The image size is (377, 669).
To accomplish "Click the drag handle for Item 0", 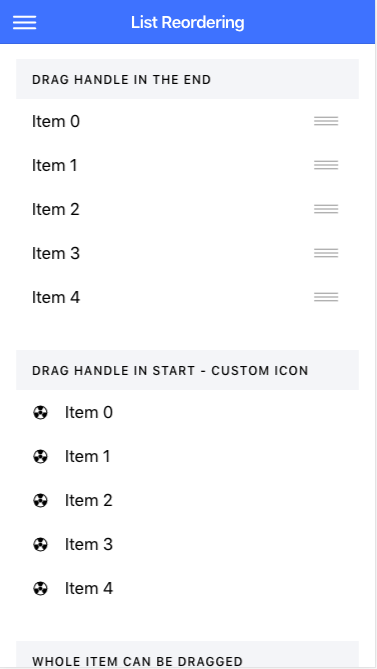I will [x=326, y=121].
